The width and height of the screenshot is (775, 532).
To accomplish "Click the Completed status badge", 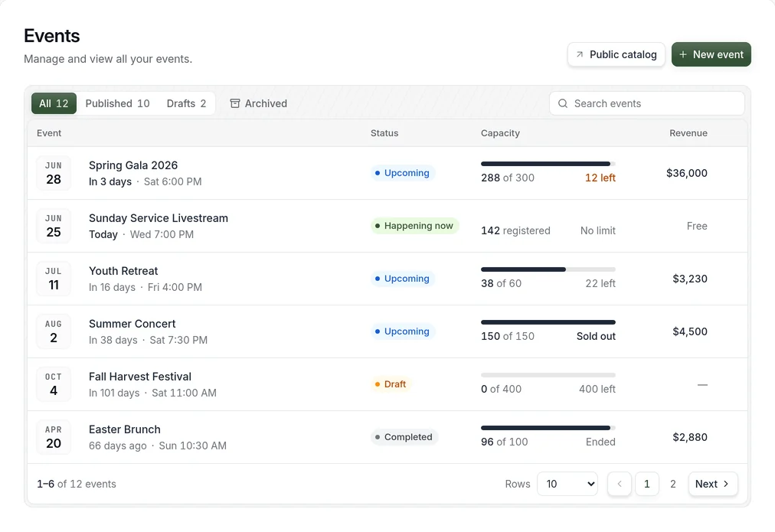I will pos(404,437).
